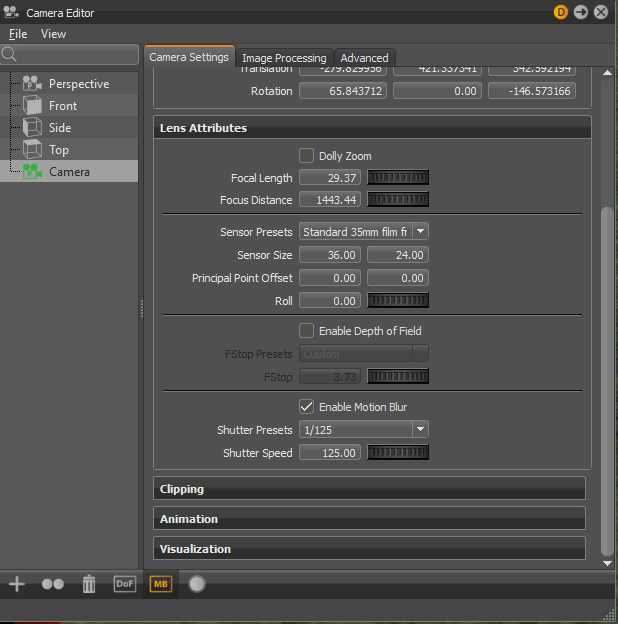Click the Top view cube icon
The height and width of the screenshot is (624, 618).
click(32, 149)
